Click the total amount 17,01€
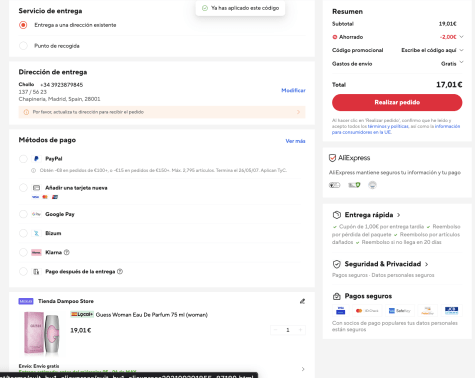This screenshot has height=378, width=475. tap(449, 85)
